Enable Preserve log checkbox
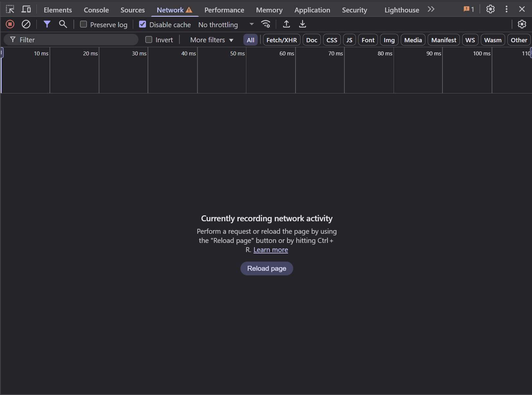The image size is (532, 395). click(84, 24)
